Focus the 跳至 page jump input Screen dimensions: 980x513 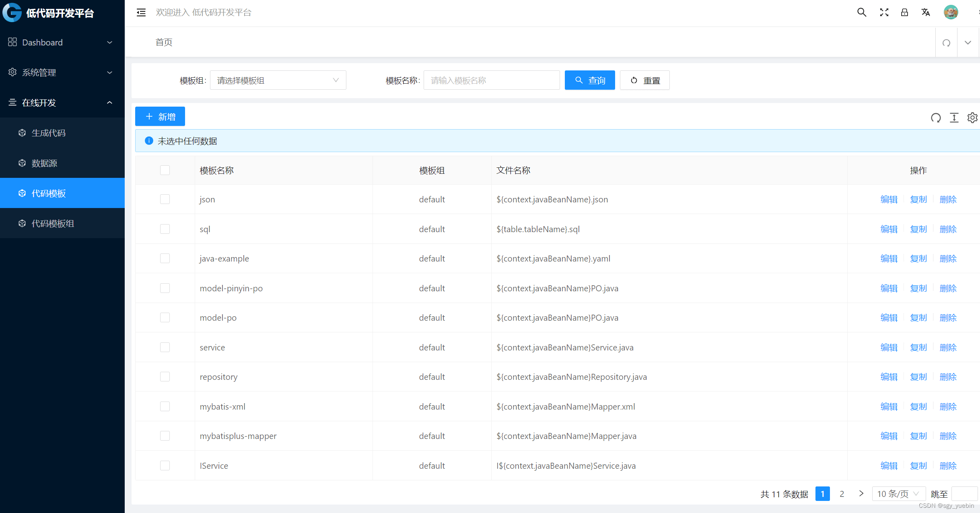[x=965, y=494]
